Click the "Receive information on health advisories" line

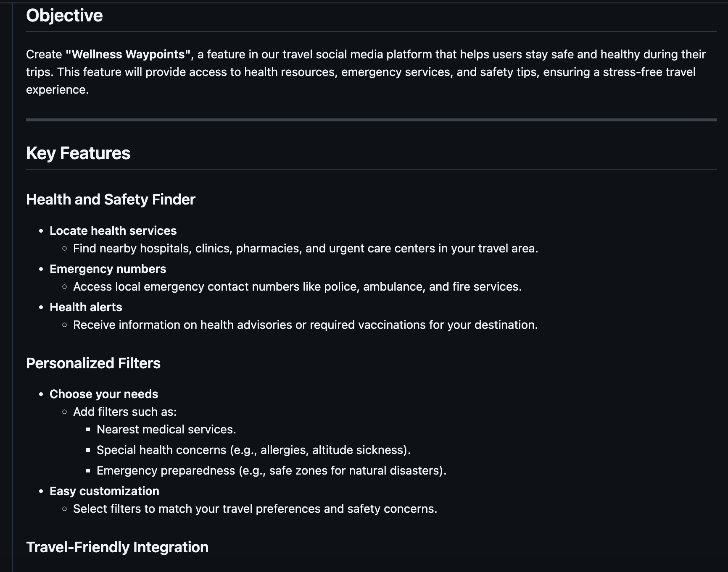[306, 325]
